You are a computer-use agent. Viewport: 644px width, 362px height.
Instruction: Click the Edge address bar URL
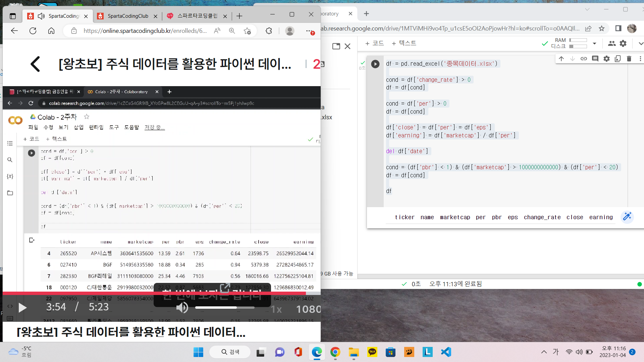coord(145,31)
